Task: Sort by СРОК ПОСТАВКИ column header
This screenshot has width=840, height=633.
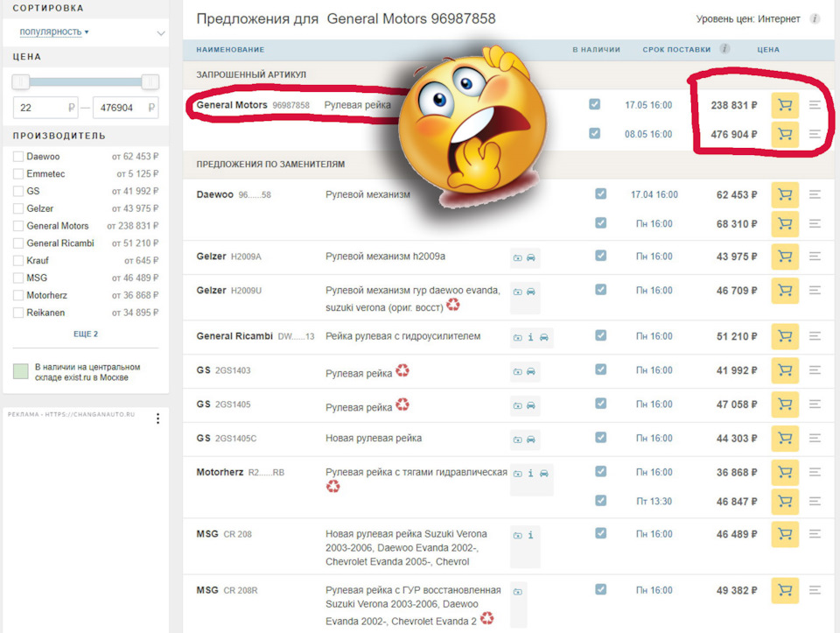Action: point(676,49)
